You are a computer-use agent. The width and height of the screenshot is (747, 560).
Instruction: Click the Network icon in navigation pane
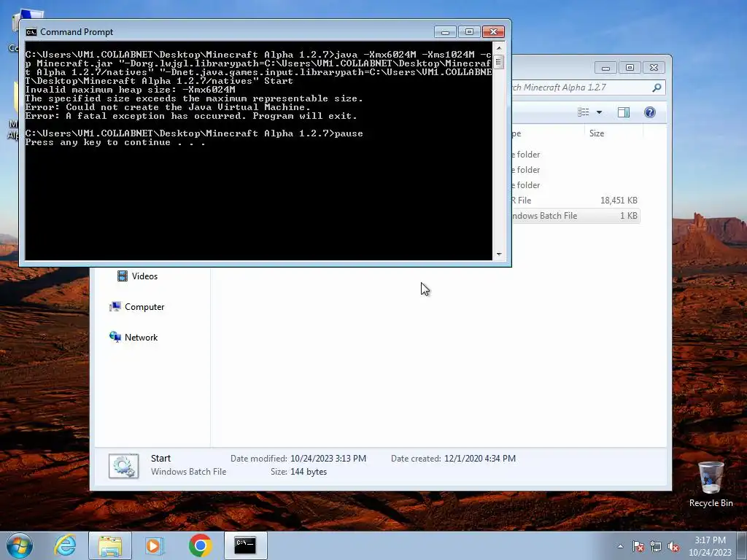tap(115, 337)
